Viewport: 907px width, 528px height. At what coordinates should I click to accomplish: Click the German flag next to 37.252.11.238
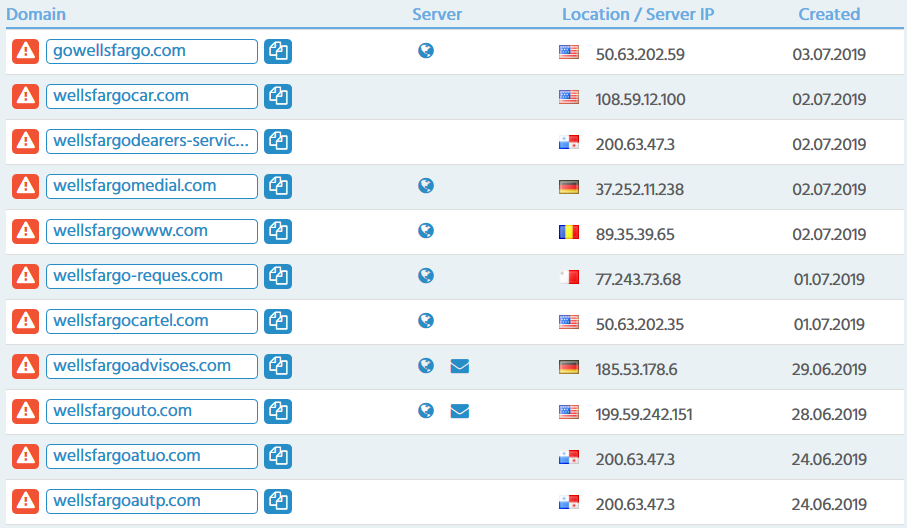[569, 187]
